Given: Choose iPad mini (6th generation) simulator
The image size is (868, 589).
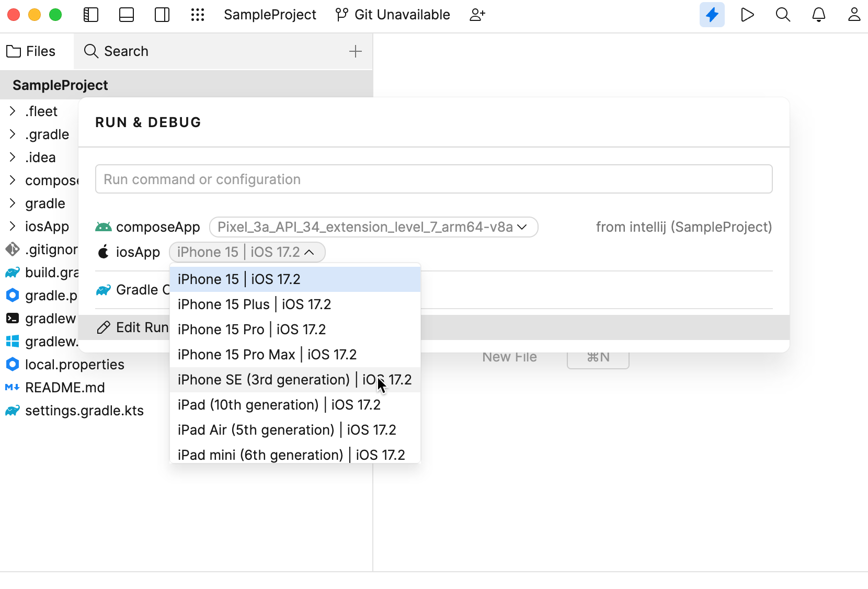Looking at the screenshot, I should [x=295, y=454].
